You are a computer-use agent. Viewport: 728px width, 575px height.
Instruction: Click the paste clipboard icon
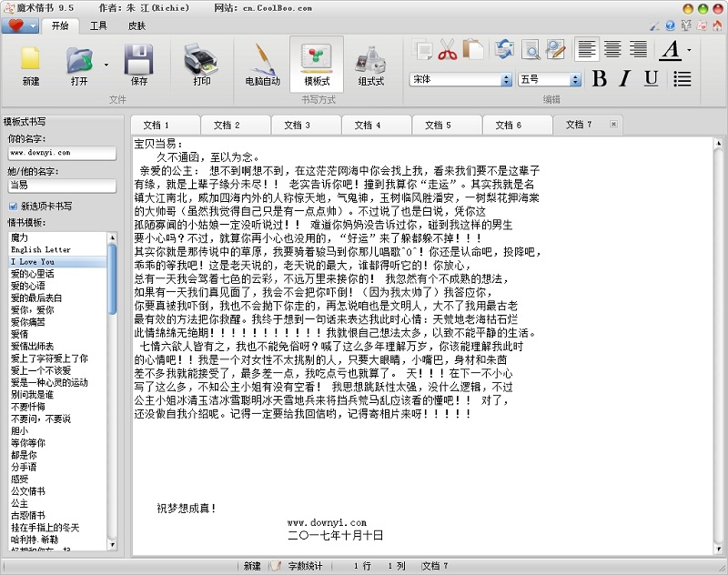point(473,49)
